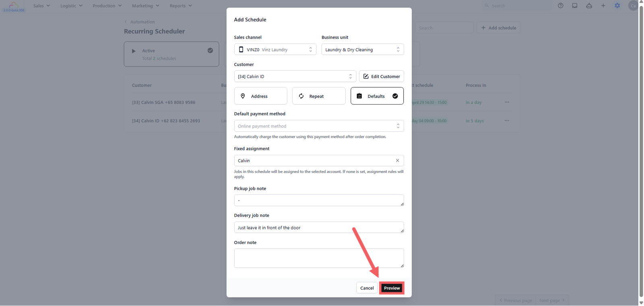Click the robot assistant icon in the header
Image resolution: width=644 pixels, height=306 pixels.
[x=589, y=6]
